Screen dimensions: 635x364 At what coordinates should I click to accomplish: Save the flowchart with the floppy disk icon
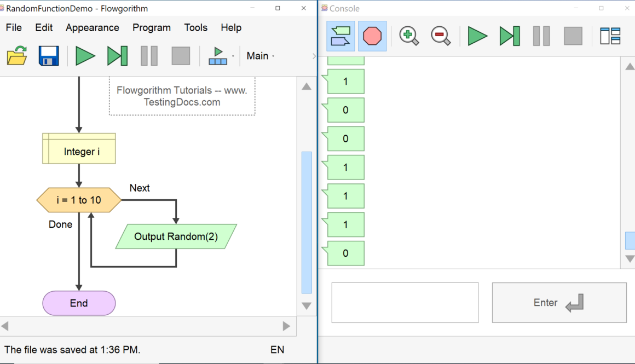click(49, 55)
